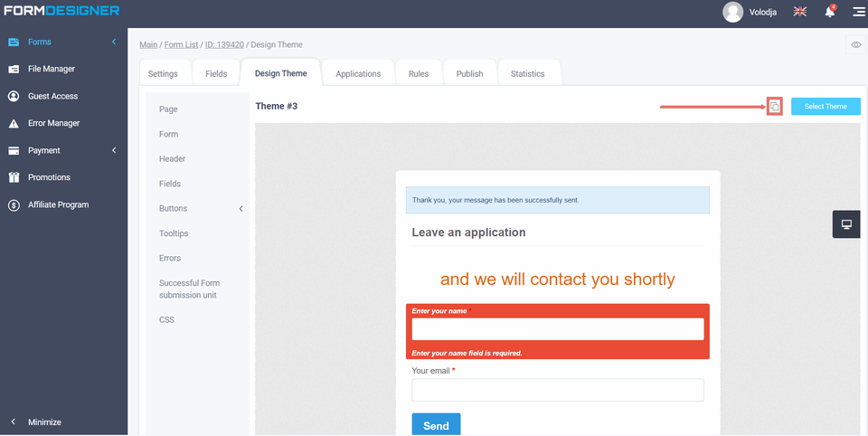Open the Forms sidebar section icon
The height and width of the screenshot is (436, 868).
coord(14,43)
